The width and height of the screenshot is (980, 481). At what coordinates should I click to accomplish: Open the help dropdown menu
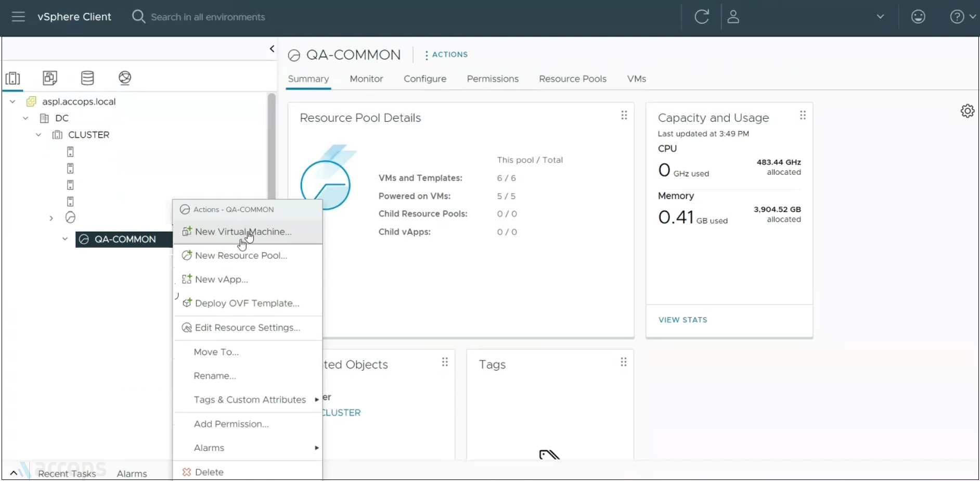pyautogui.click(x=962, y=17)
